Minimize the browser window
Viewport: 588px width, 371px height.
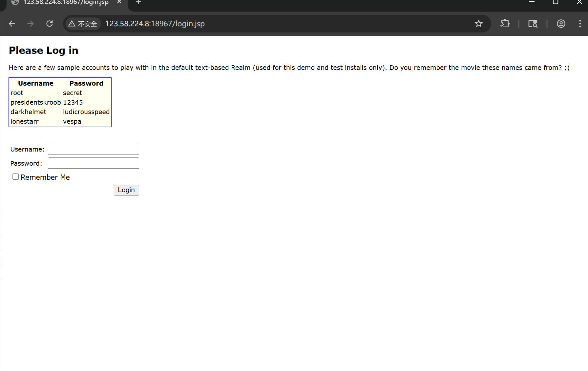[532, 2]
